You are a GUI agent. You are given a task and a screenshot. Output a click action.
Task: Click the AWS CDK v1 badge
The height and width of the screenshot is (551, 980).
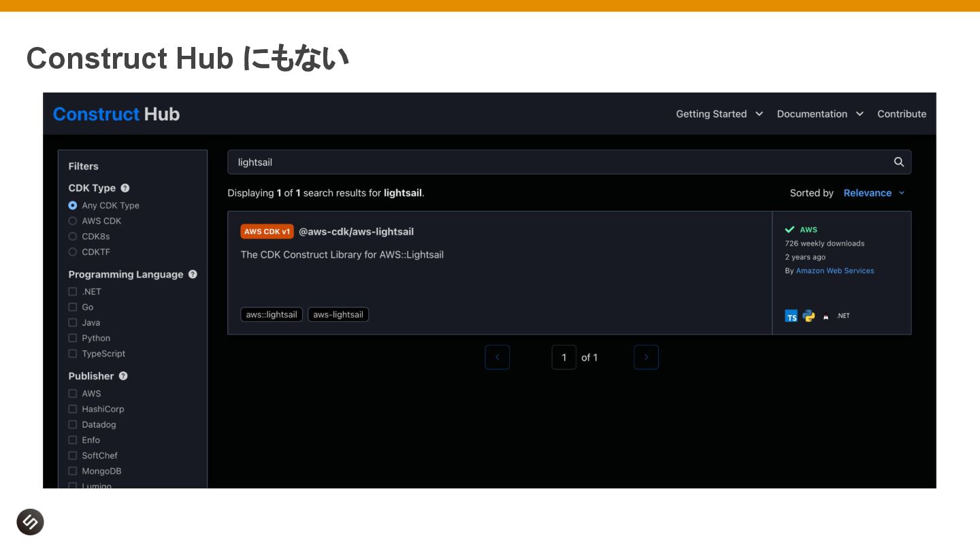[267, 231]
